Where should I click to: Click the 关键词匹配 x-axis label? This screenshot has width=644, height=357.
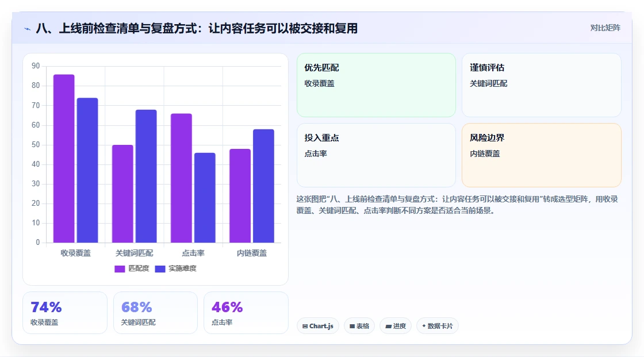click(135, 253)
